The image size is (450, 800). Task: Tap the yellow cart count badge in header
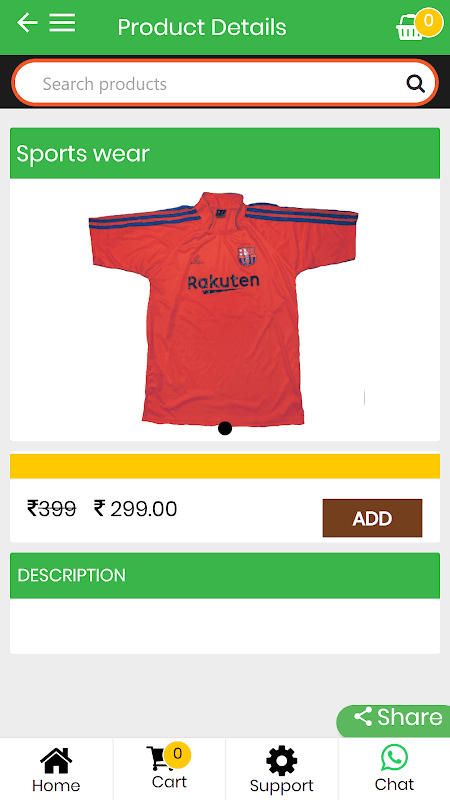pos(429,21)
